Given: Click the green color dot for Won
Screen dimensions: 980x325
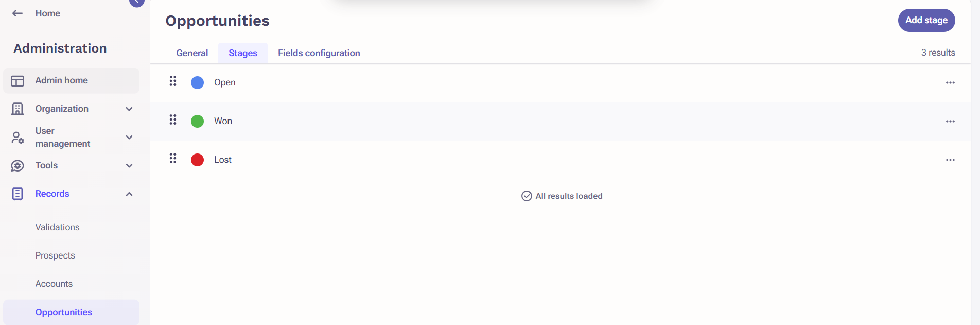Looking at the screenshot, I should pyautogui.click(x=197, y=121).
